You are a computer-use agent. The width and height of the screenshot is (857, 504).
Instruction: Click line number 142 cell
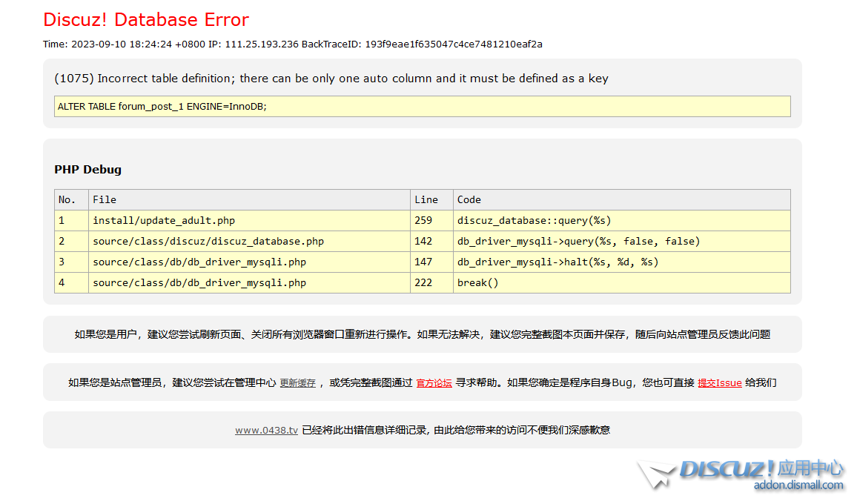point(431,242)
